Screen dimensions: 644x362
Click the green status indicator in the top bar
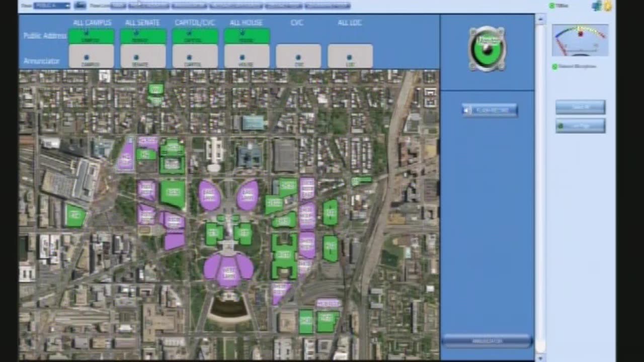coord(552,6)
